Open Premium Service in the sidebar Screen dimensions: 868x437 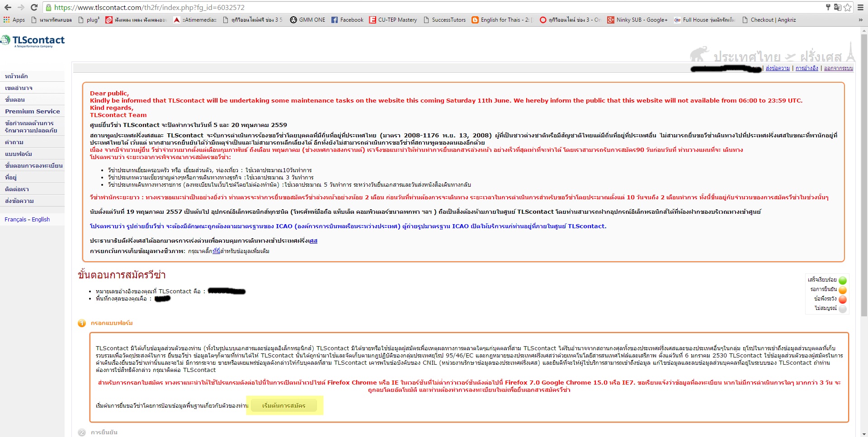33,111
